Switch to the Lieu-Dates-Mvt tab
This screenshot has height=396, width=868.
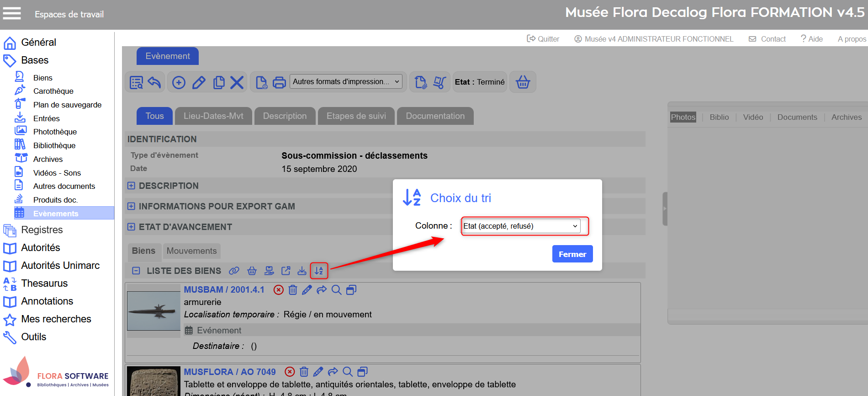click(x=213, y=116)
